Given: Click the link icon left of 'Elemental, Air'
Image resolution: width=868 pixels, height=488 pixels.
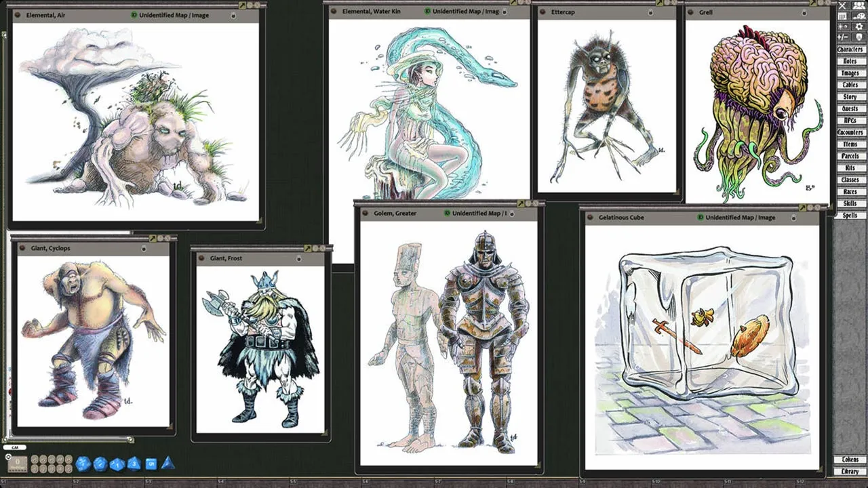Looking at the screenshot, I should tap(18, 15).
